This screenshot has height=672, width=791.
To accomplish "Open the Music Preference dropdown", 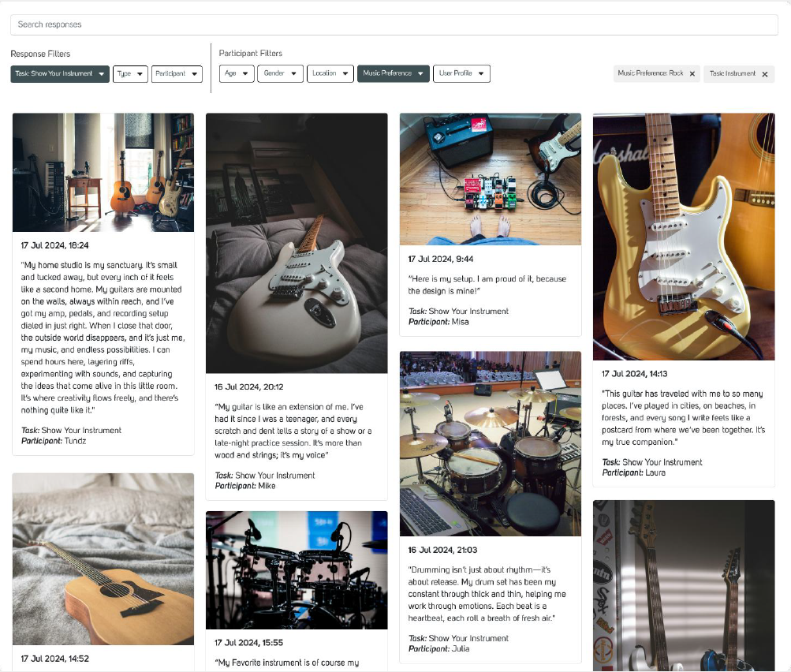I will click(394, 73).
